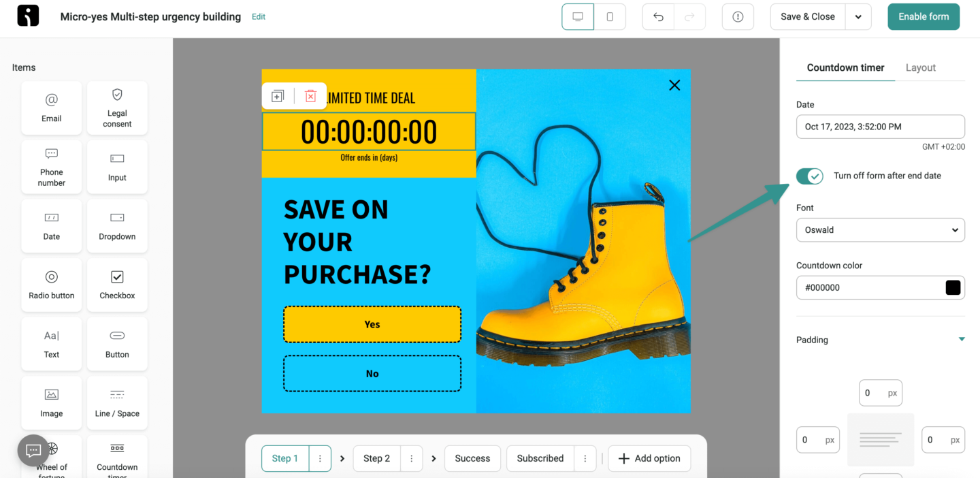
Task: Toggle Turn off form after end date
Action: pyautogui.click(x=810, y=176)
